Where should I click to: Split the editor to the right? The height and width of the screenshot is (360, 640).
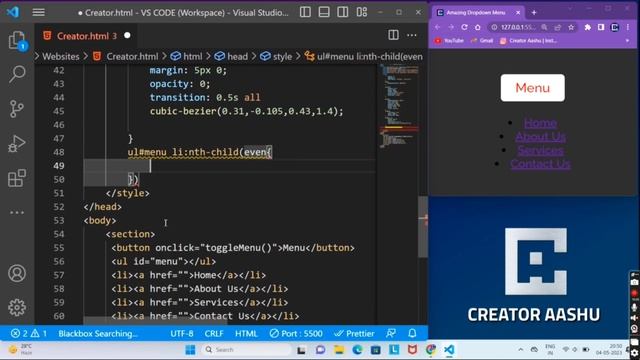[393, 35]
